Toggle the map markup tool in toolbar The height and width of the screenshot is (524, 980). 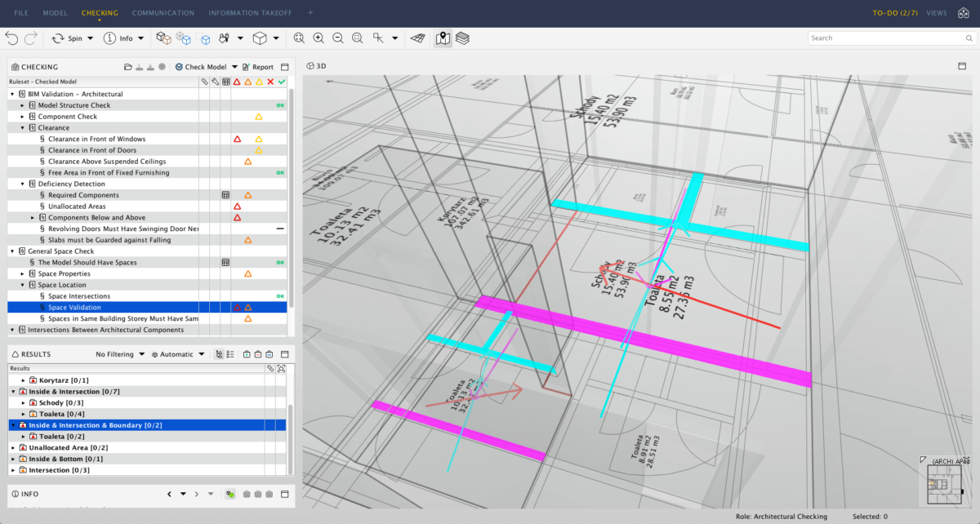coord(443,38)
